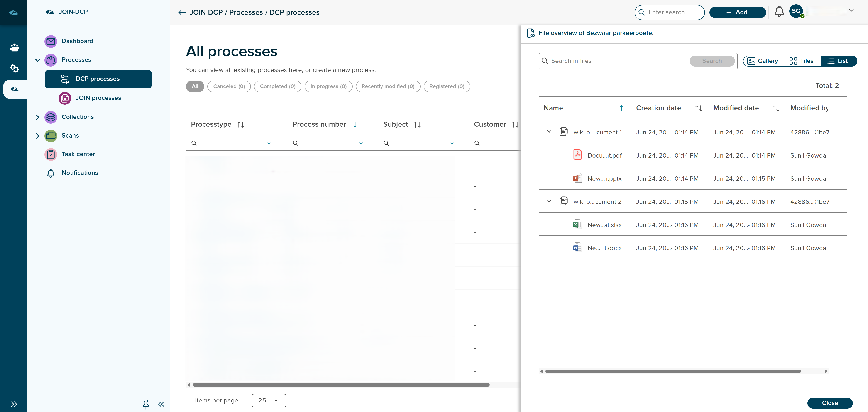
Task: Click the PowerPoint icon of the New pptx file
Action: (577, 178)
